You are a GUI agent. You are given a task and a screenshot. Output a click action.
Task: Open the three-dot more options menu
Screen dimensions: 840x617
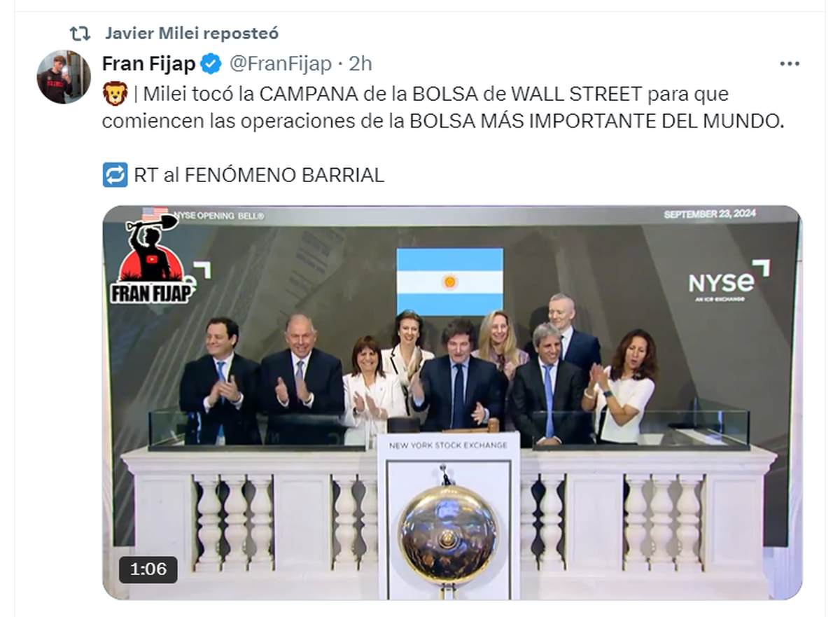point(789,64)
